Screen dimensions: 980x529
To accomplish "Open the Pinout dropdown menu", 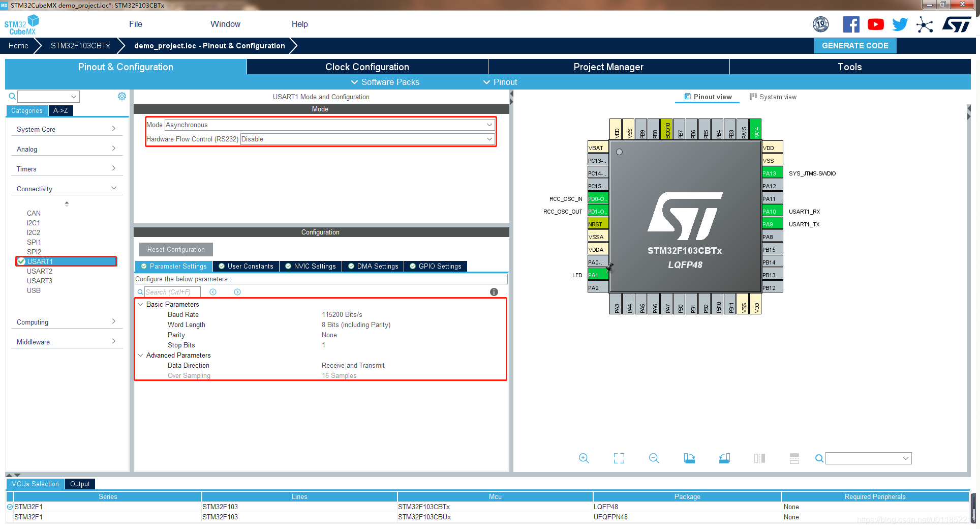I will (x=500, y=82).
